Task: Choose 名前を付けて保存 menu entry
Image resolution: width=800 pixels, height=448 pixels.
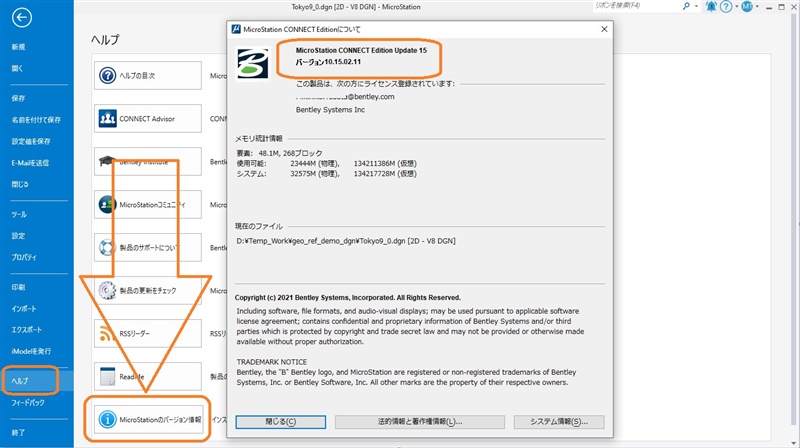Action: [x=36, y=119]
